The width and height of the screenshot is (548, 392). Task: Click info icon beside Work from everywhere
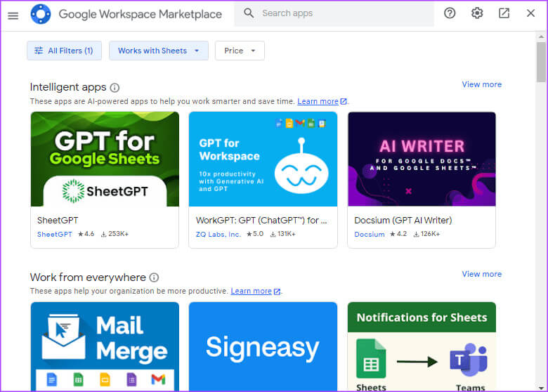coord(154,277)
